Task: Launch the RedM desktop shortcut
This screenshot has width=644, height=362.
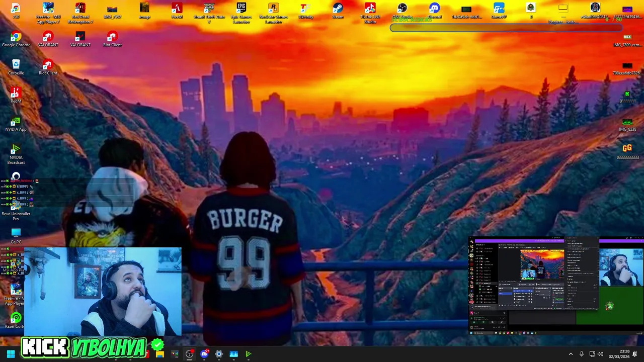Action: (x=16, y=96)
